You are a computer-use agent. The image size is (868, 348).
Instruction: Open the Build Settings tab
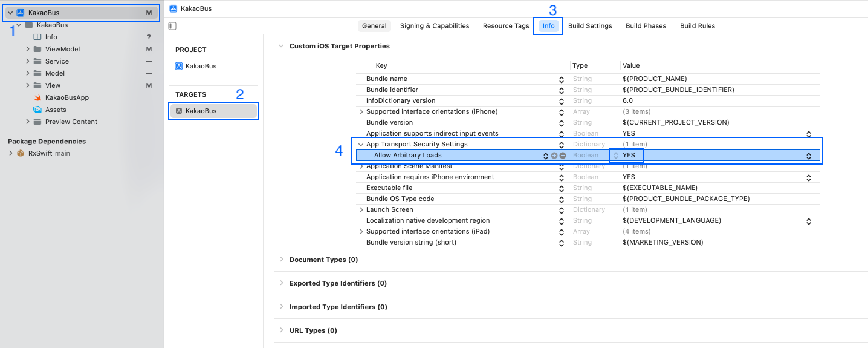pos(590,26)
